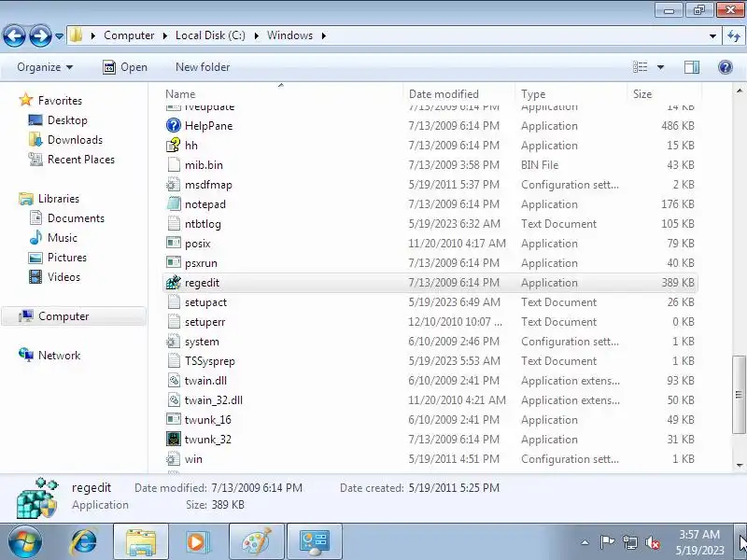747x560 pixels.
Task: Open Recent Places in Favorites
Action: [81, 159]
